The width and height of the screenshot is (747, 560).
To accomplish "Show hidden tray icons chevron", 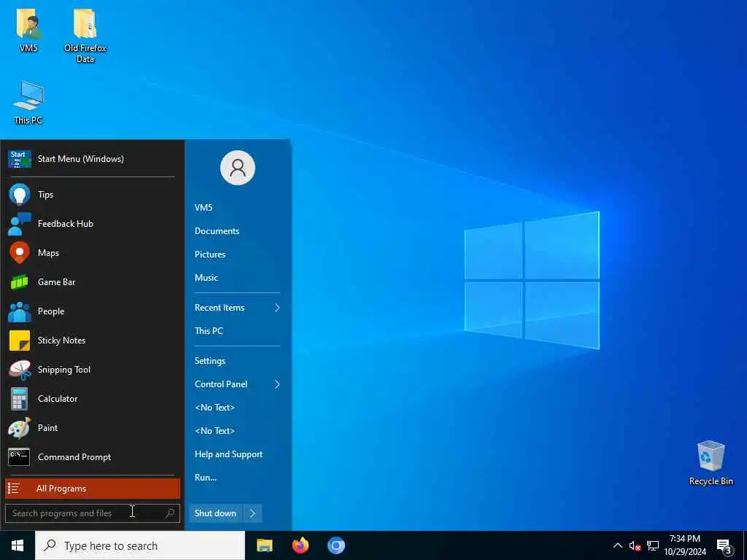I will (x=617, y=545).
